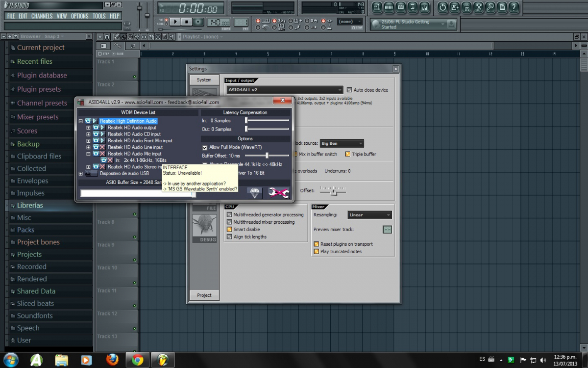
Task: Expand Dispositivo de audio USB node
Action: pyautogui.click(x=81, y=173)
